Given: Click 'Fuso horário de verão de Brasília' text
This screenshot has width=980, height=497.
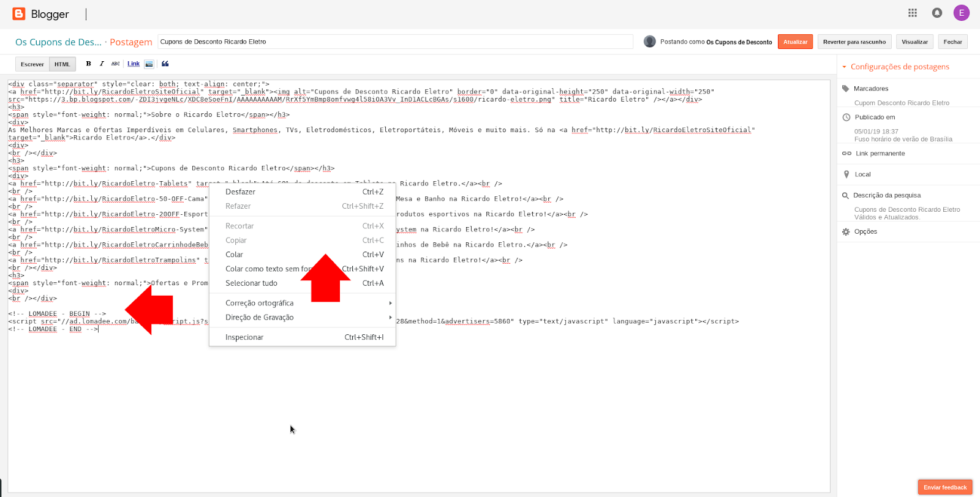Looking at the screenshot, I should point(903,139).
